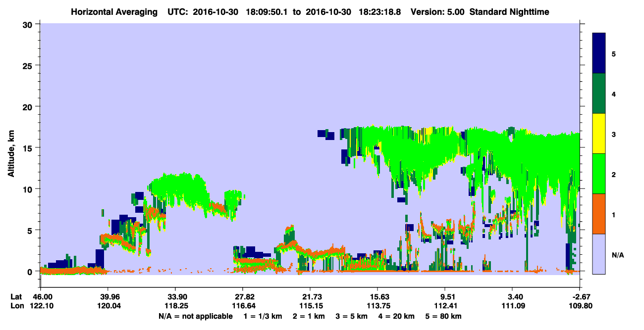Click the longitude value 122.10

(41, 306)
